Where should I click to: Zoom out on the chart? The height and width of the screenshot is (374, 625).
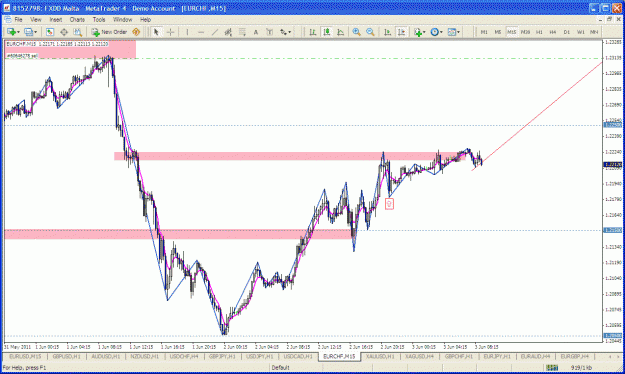[371, 32]
